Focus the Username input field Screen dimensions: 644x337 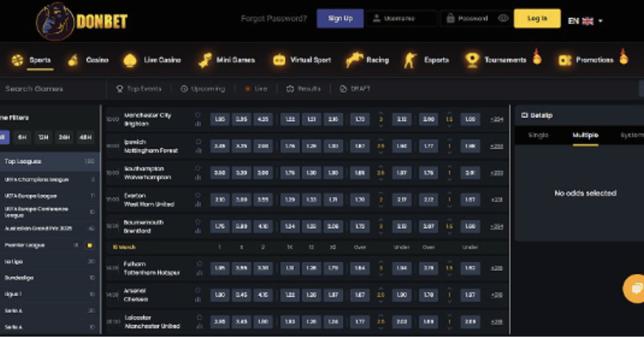tap(402, 18)
